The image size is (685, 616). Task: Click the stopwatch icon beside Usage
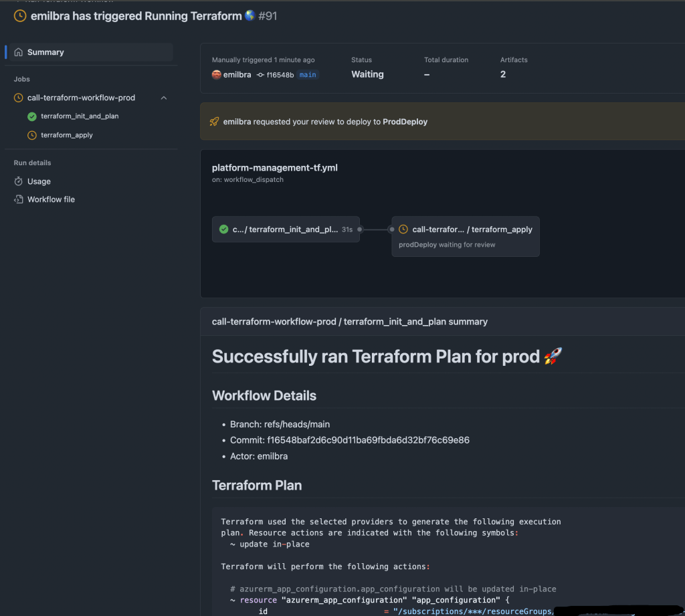pos(19,181)
